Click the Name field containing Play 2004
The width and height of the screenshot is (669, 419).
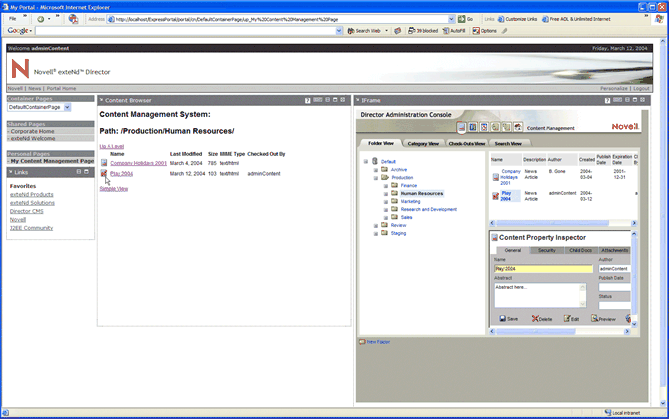tap(543, 269)
